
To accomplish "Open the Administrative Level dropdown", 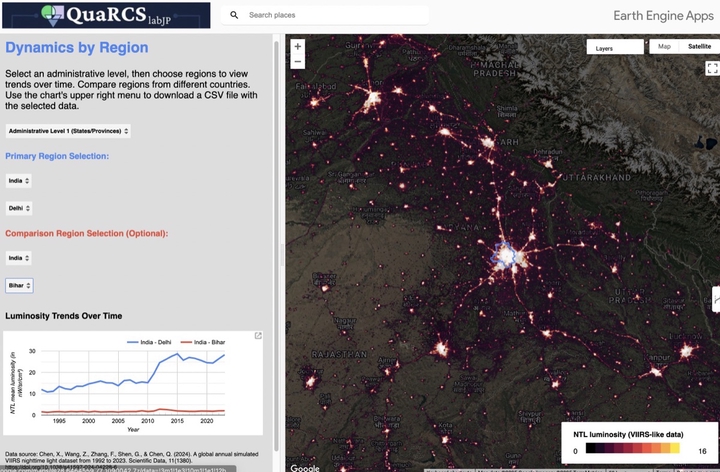I will [68, 131].
